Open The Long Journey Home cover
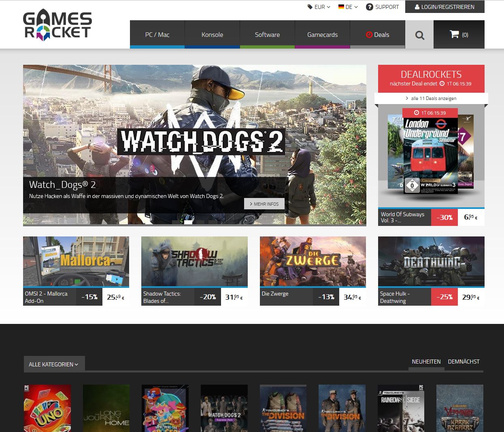This screenshot has width=504, height=432. [106, 408]
